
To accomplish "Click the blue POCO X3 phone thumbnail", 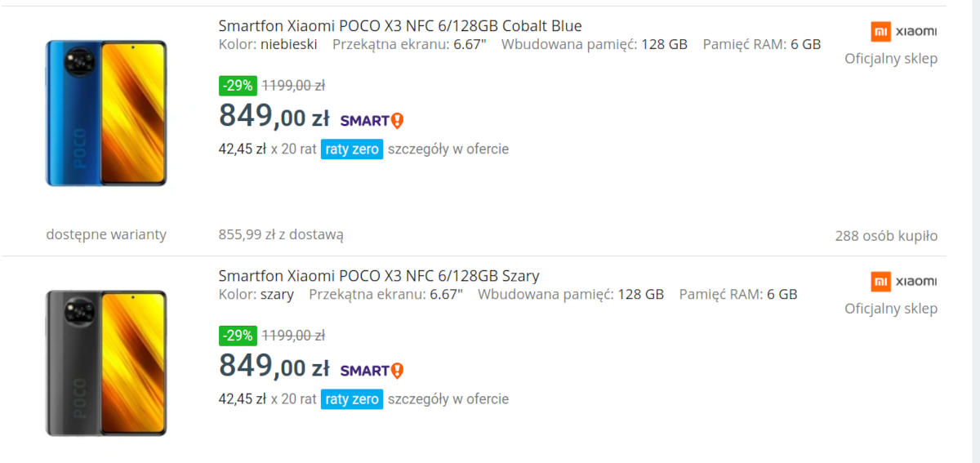I will [x=106, y=114].
